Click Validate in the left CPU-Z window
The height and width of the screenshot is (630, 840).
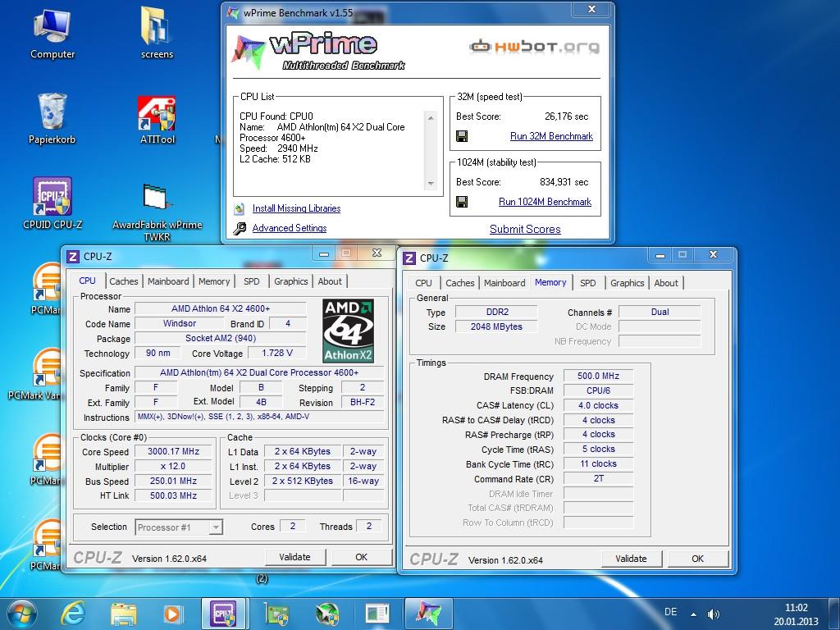coord(294,557)
